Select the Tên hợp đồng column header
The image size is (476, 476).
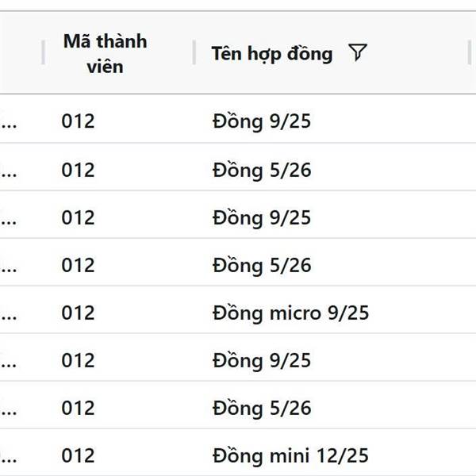272,54
